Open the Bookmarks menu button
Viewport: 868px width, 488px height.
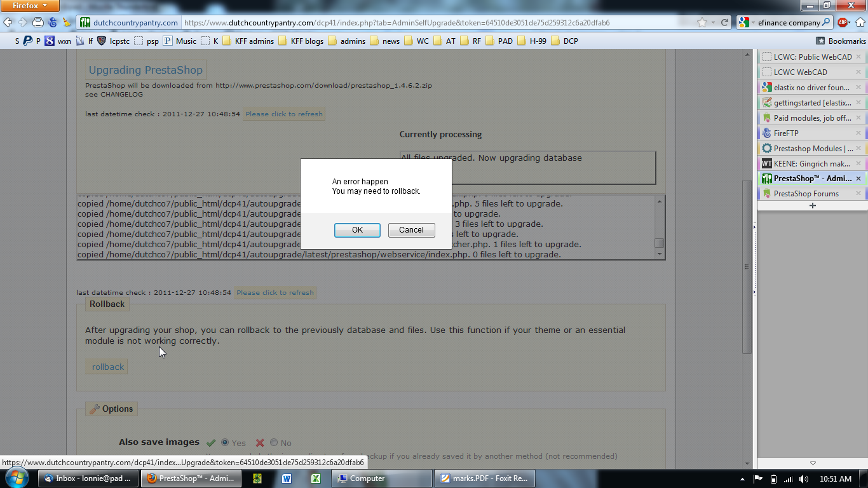[841, 41]
